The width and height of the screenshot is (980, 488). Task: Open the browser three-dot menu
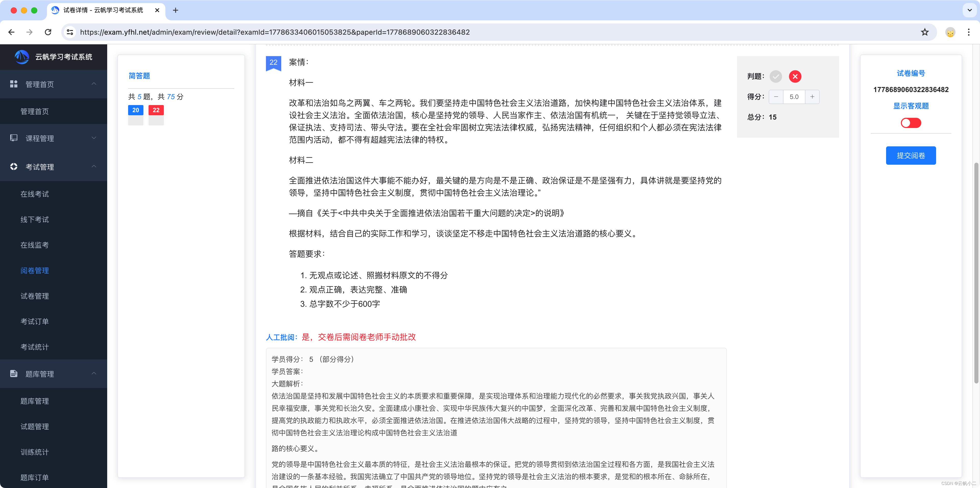tap(969, 32)
